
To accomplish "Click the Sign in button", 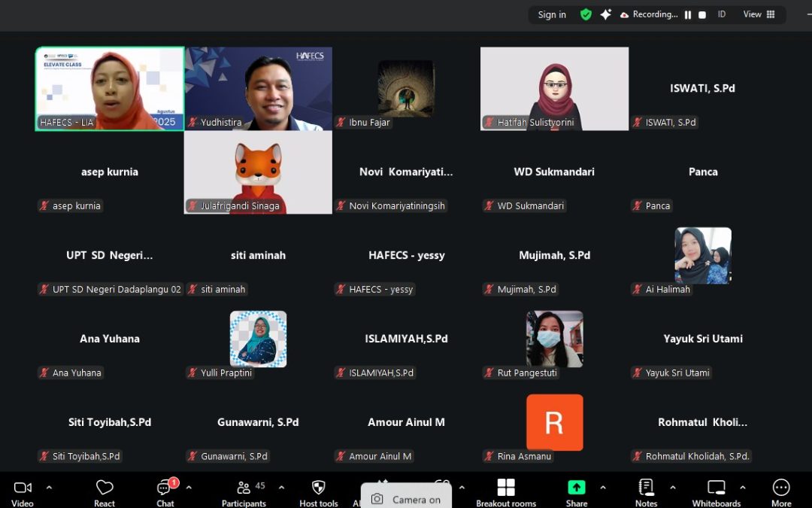I will [552, 14].
